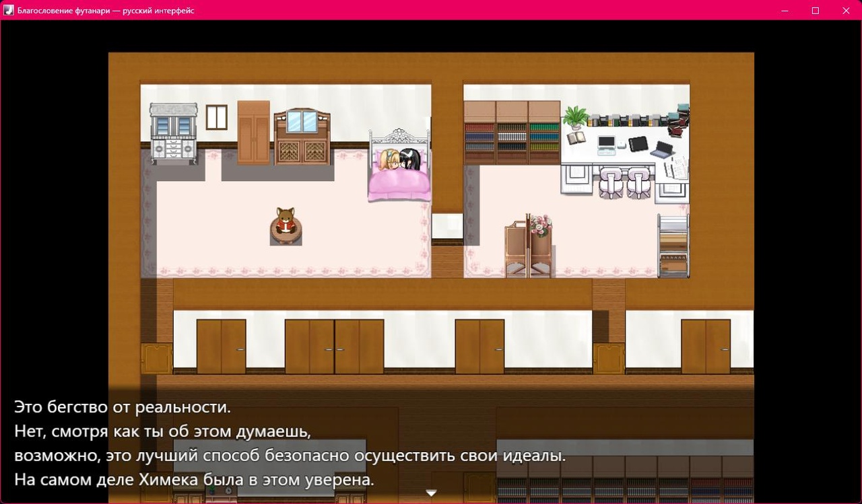Click the app icon in title bar
862x504 pixels.
click(9, 10)
